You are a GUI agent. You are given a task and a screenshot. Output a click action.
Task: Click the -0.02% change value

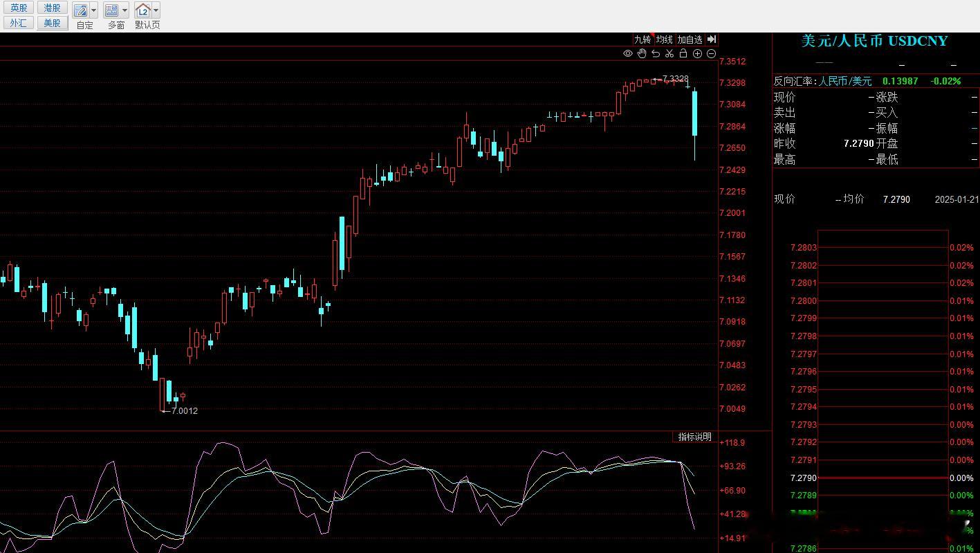pos(945,81)
